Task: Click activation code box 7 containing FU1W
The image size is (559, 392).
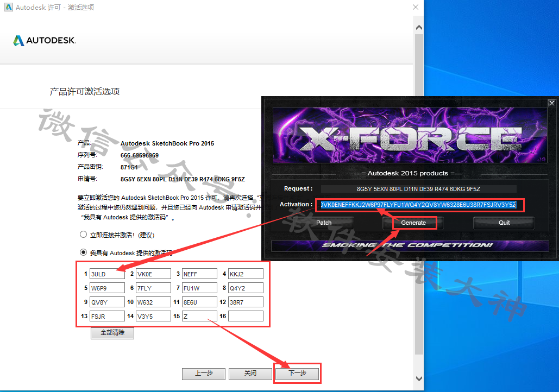Action: click(199, 288)
